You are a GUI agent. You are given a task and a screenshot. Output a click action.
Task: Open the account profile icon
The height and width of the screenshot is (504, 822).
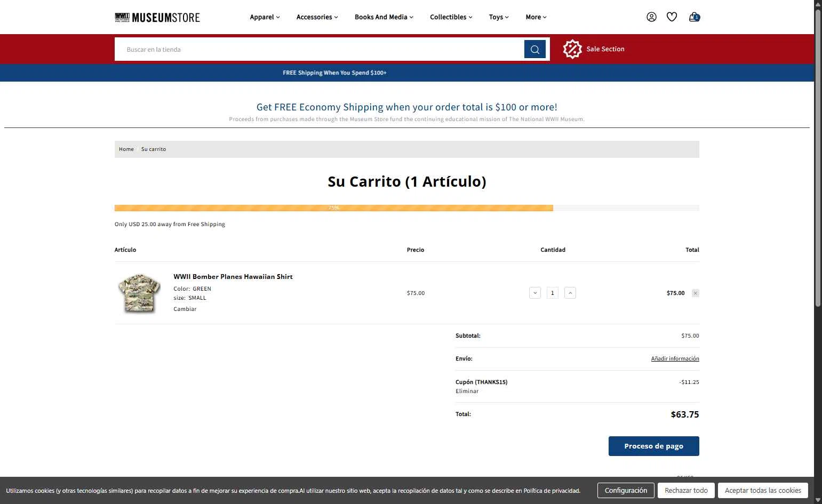click(x=651, y=17)
